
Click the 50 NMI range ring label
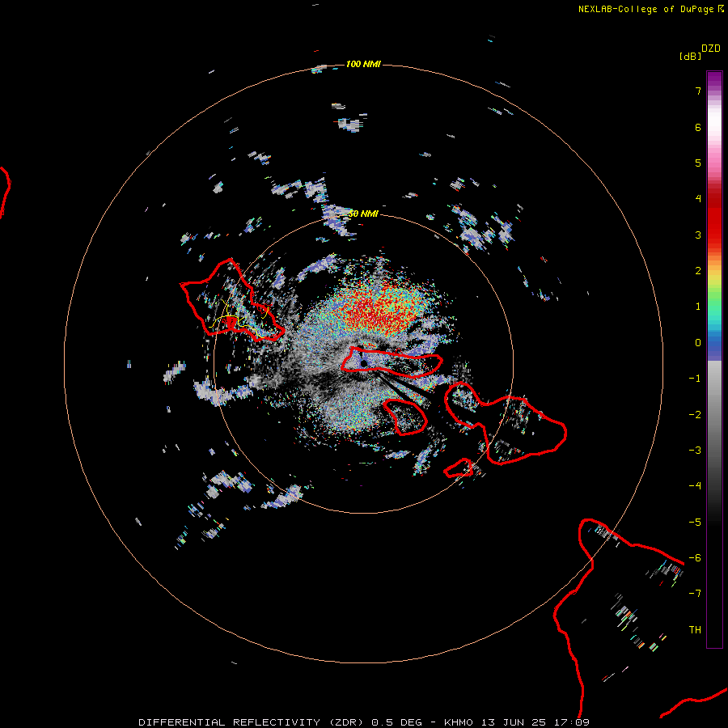click(363, 214)
